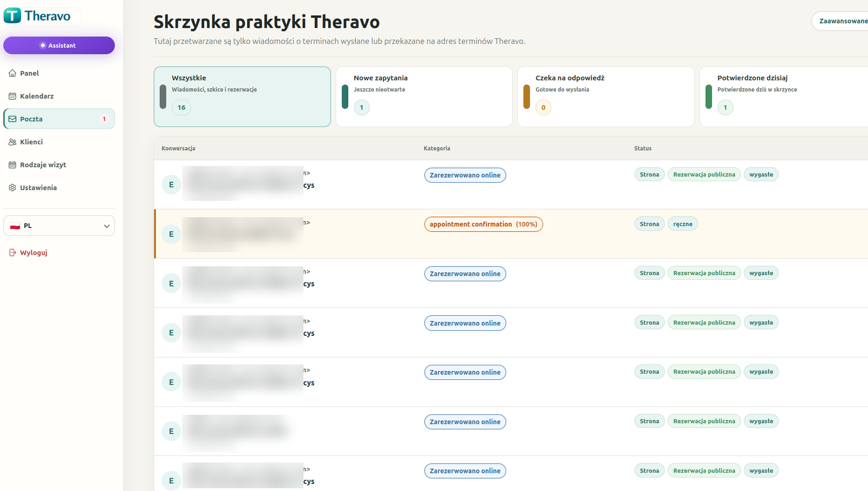This screenshot has height=491, width=868.
Task: Open the Assistant button
Action: 59,45
